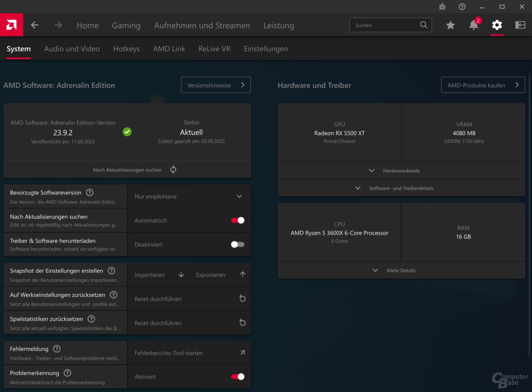Screen dimensions: 532x392
Task: Click the 4080 MB VRAM value
Action: tap(464, 133)
